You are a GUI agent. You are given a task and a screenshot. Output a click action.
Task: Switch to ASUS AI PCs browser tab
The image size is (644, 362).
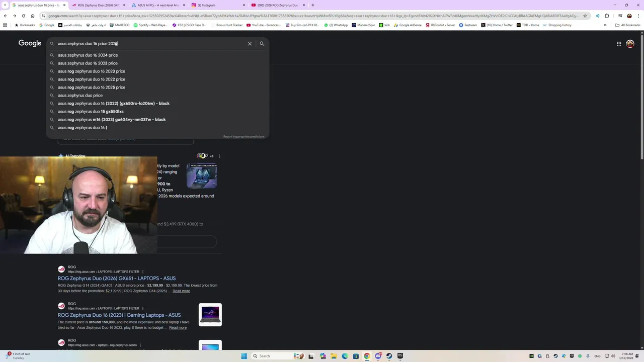pyautogui.click(x=158, y=5)
